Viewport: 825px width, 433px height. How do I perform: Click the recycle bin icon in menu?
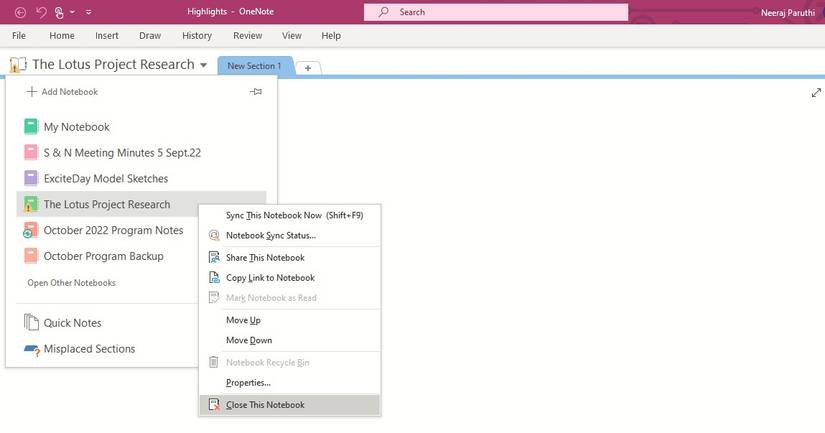point(214,362)
